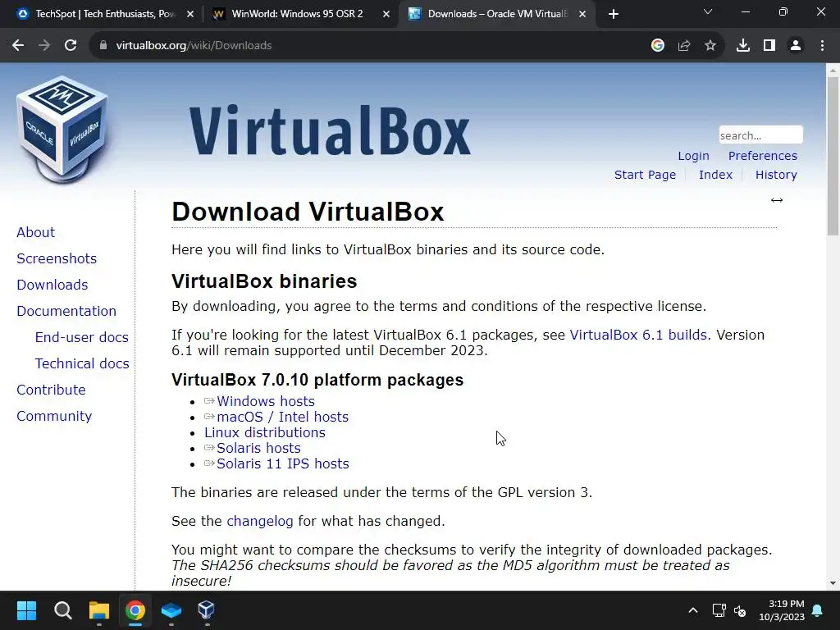This screenshot has width=840, height=630.
Task: Download the Solaris hosts package
Action: click(258, 448)
